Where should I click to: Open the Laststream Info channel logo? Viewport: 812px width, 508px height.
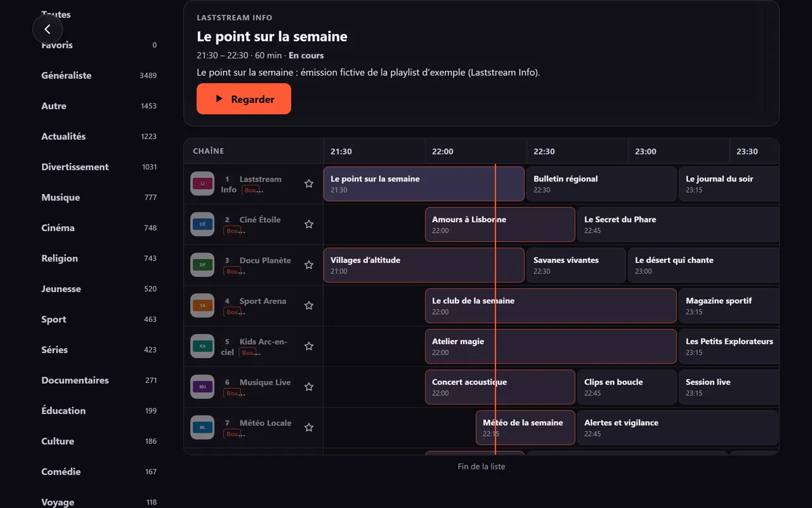point(203,184)
